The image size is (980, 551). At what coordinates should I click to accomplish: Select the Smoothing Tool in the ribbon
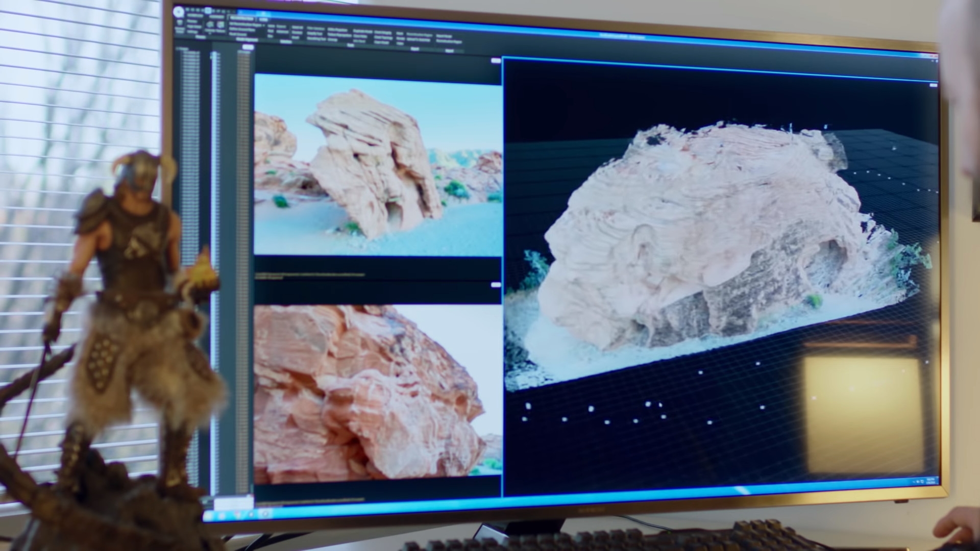tap(315, 39)
